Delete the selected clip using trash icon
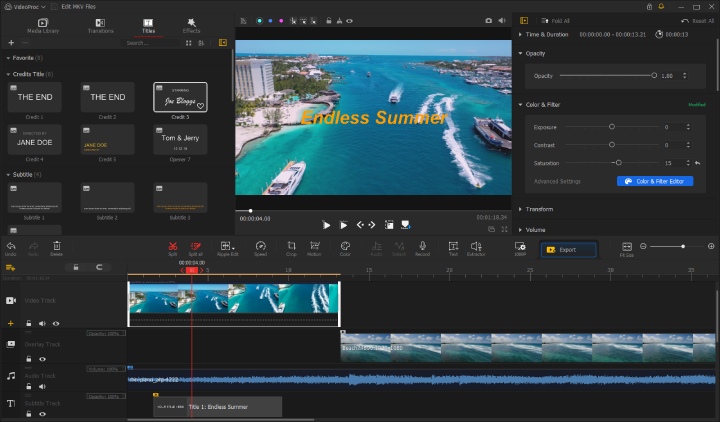 (57, 245)
